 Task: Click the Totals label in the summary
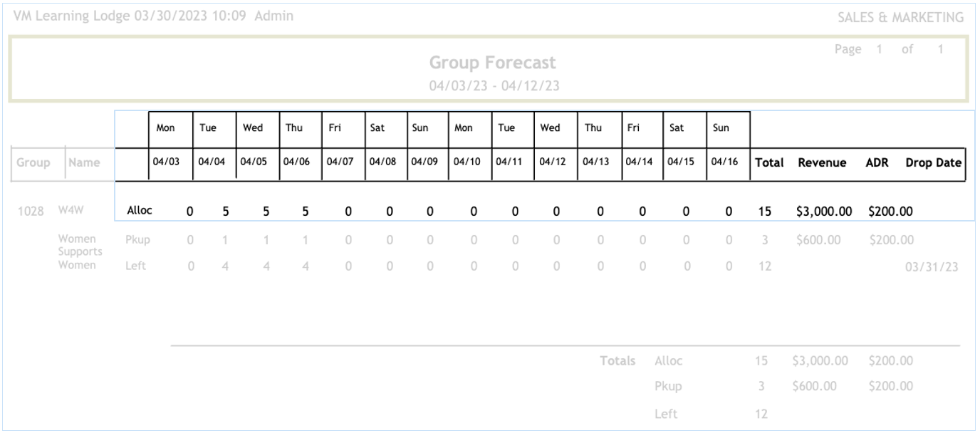[x=617, y=362]
